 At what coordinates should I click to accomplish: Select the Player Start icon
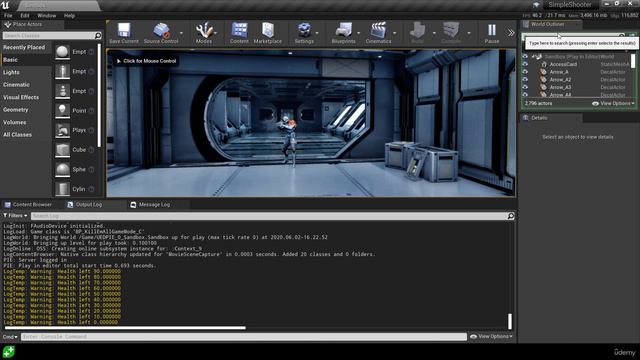[62, 130]
